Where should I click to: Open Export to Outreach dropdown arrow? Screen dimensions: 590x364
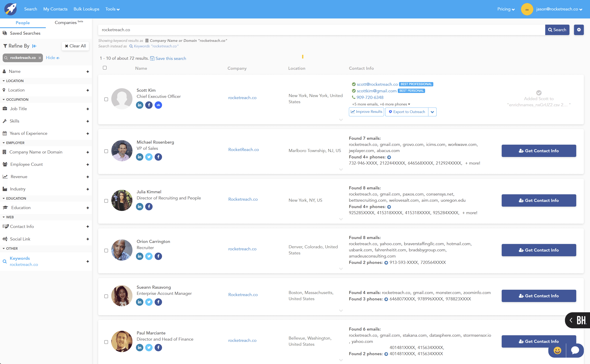(432, 112)
